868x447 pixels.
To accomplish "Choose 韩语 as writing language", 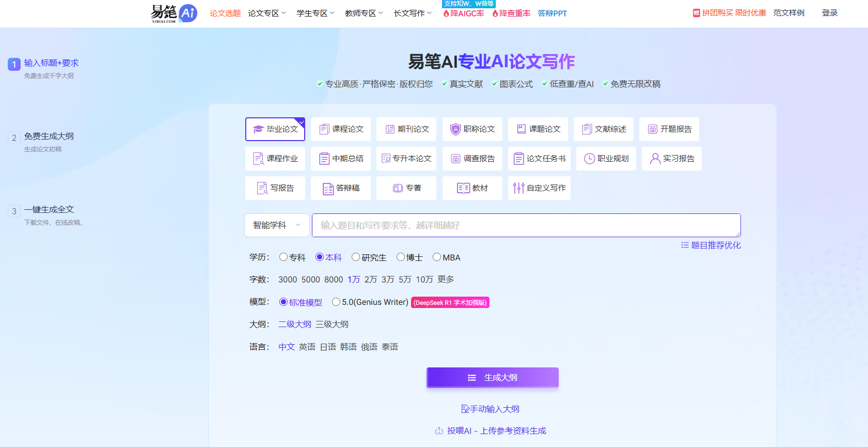I will tap(349, 347).
